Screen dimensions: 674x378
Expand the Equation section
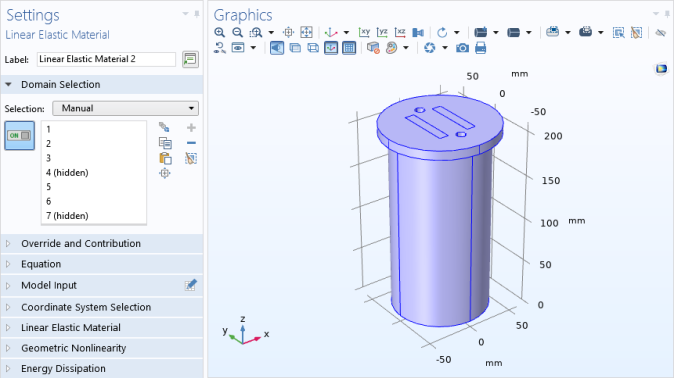click(8, 264)
